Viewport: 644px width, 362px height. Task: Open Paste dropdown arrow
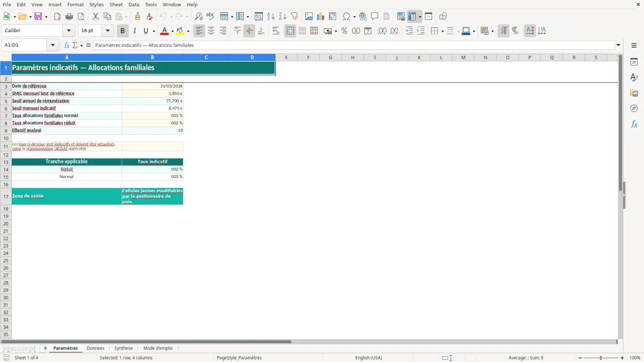pyautogui.click(x=126, y=17)
